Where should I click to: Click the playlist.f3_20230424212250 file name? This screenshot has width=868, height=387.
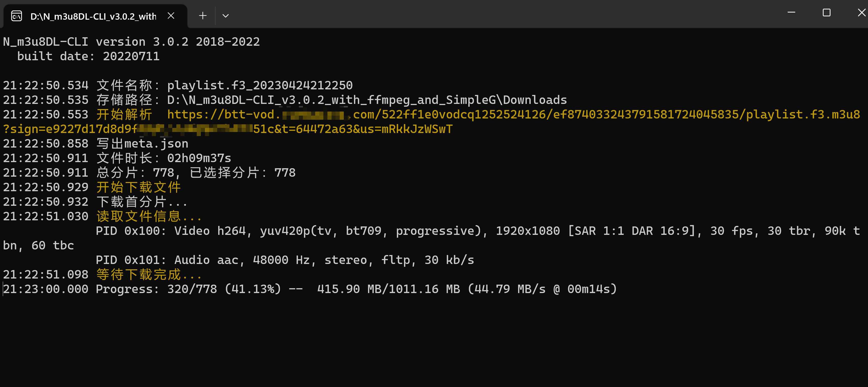point(260,85)
